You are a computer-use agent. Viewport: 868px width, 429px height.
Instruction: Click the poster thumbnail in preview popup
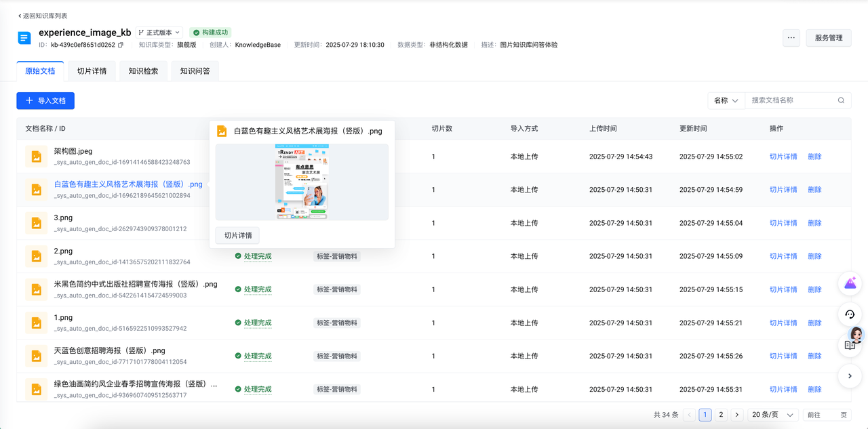tap(302, 182)
